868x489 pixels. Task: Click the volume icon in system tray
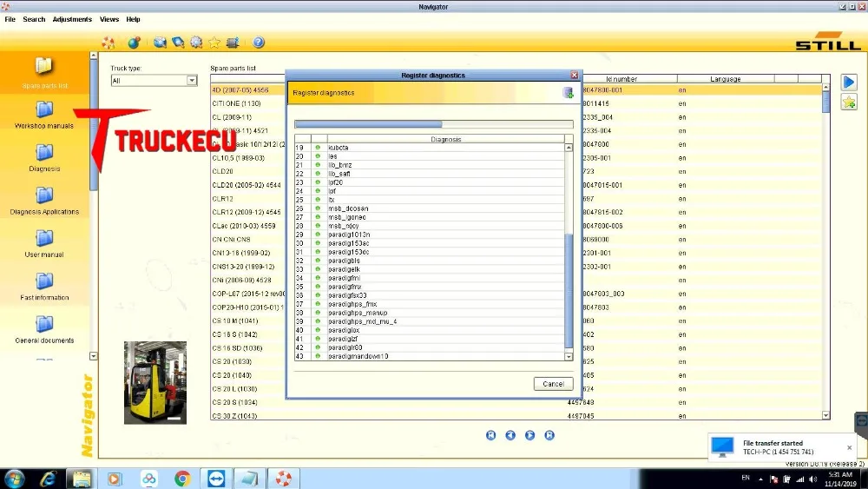[812, 479]
